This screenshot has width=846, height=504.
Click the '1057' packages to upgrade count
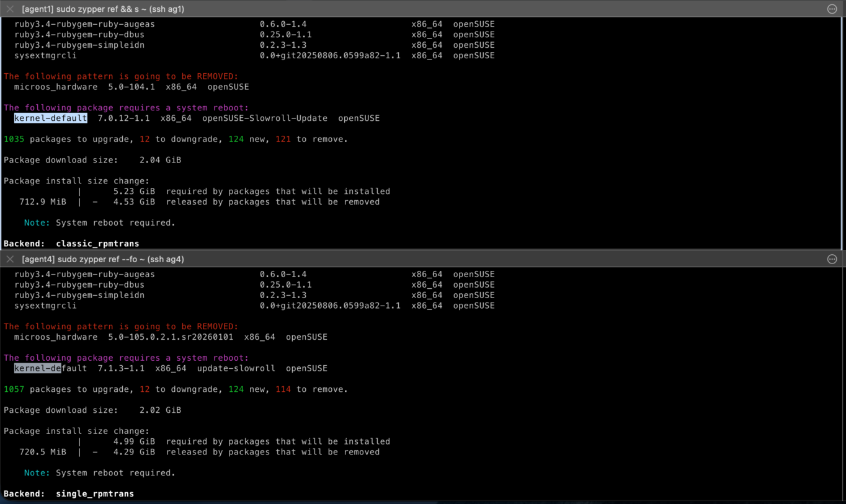14,389
